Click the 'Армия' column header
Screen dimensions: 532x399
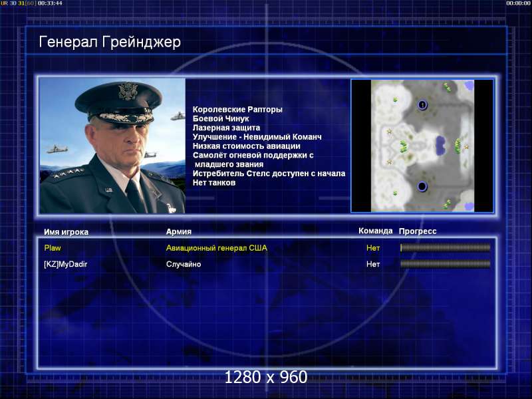click(178, 231)
